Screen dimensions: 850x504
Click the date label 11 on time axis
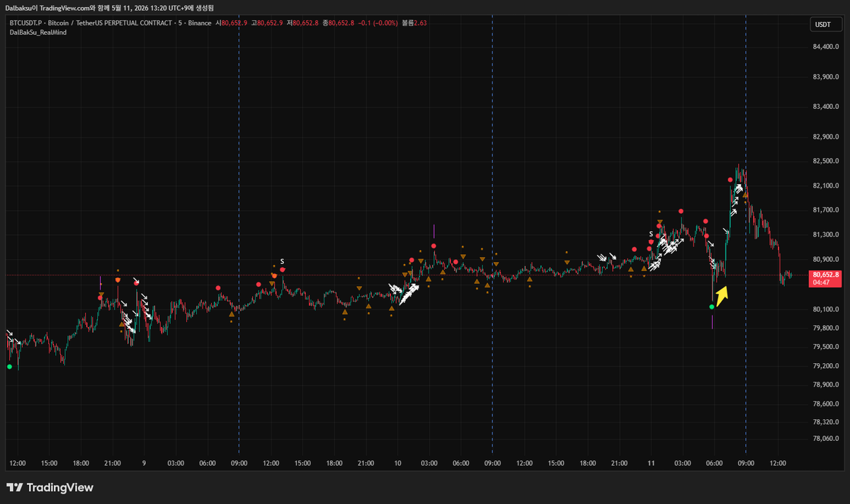pos(650,463)
